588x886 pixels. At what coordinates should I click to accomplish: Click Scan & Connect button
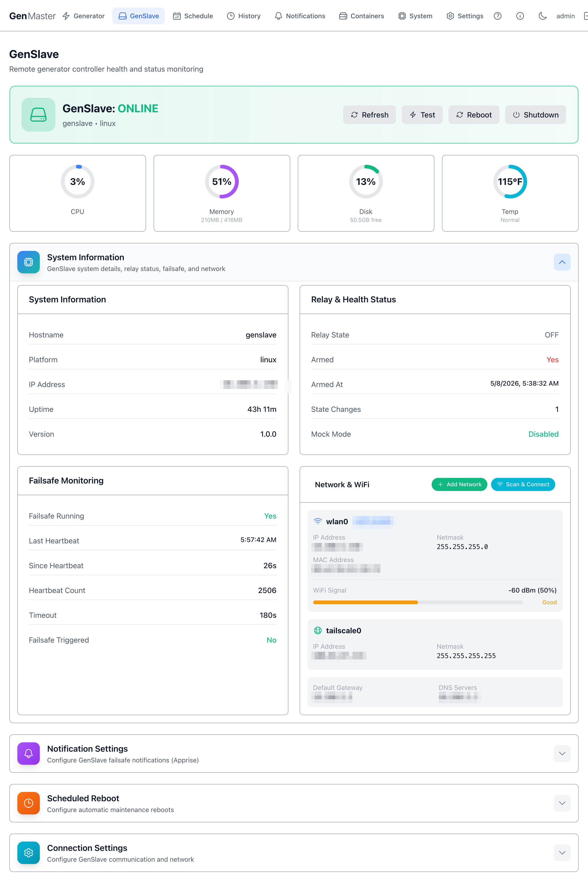(x=523, y=484)
